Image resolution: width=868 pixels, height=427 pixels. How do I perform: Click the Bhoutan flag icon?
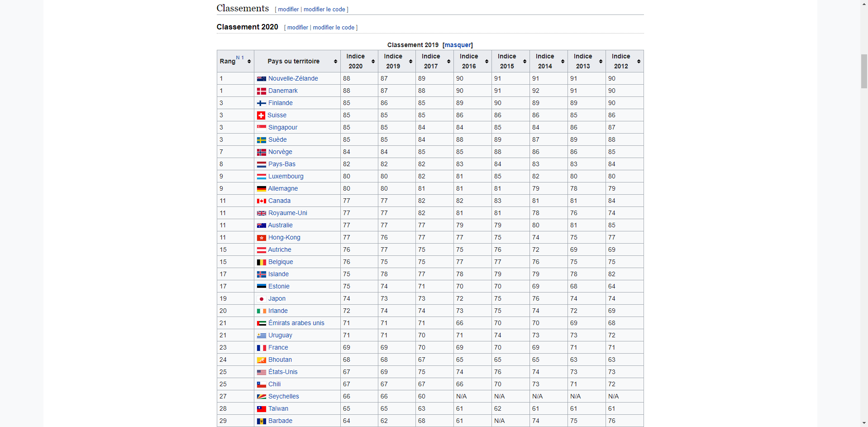click(x=261, y=360)
